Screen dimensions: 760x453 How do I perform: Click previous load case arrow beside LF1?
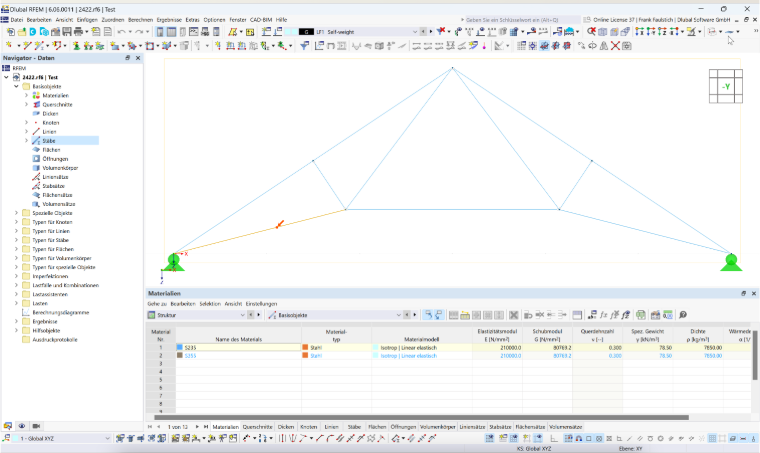click(423, 31)
